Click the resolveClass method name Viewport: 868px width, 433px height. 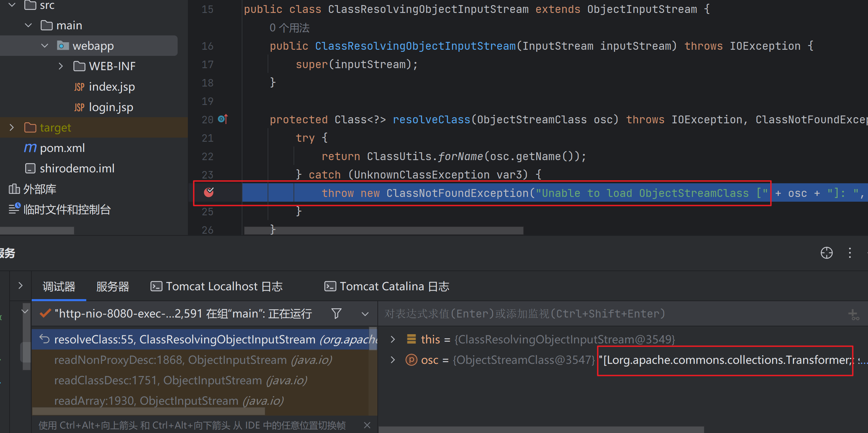pos(431,120)
